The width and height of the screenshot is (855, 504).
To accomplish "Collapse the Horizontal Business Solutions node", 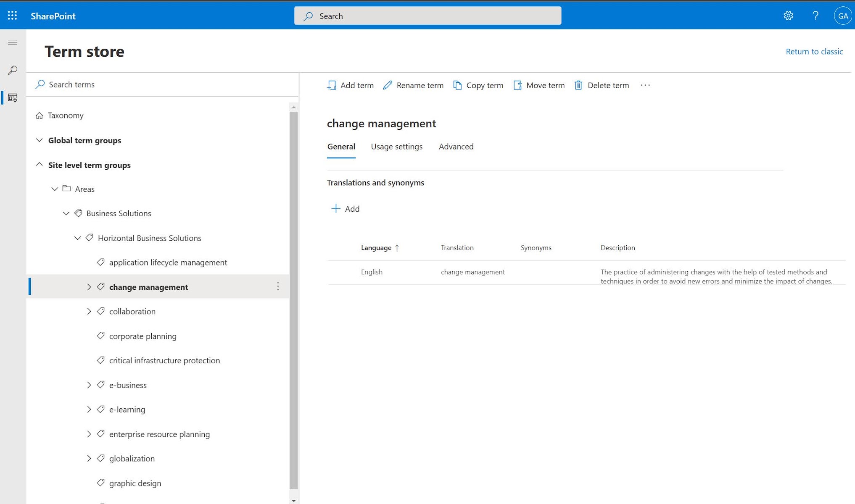I will [77, 238].
